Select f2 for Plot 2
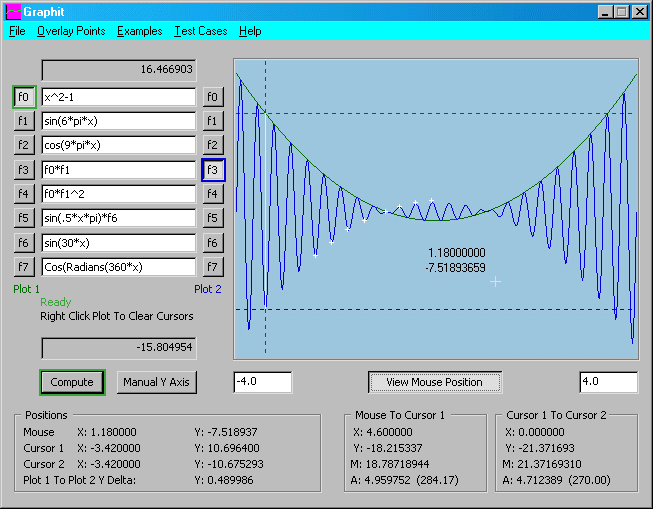 tap(213, 145)
